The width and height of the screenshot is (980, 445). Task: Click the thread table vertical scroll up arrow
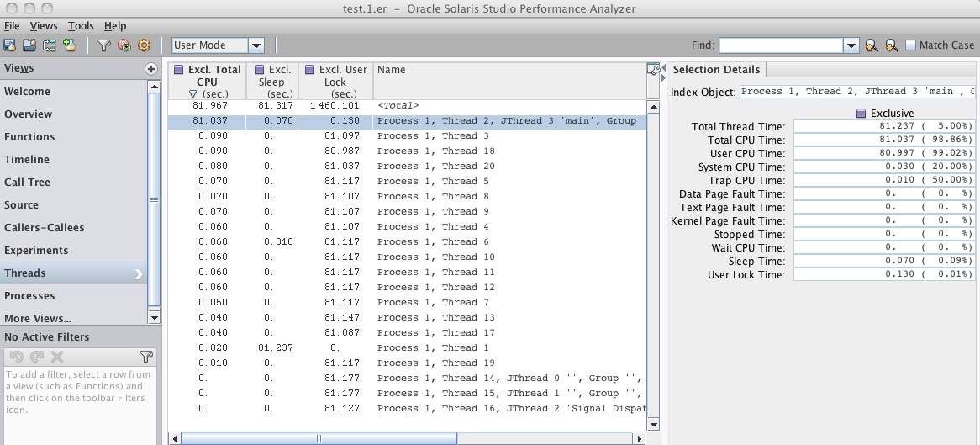tap(654, 106)
